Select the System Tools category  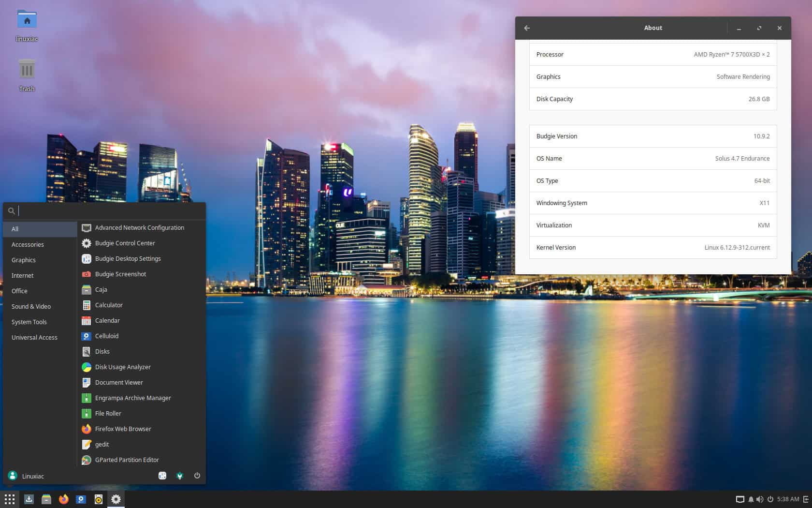[29, 322]
